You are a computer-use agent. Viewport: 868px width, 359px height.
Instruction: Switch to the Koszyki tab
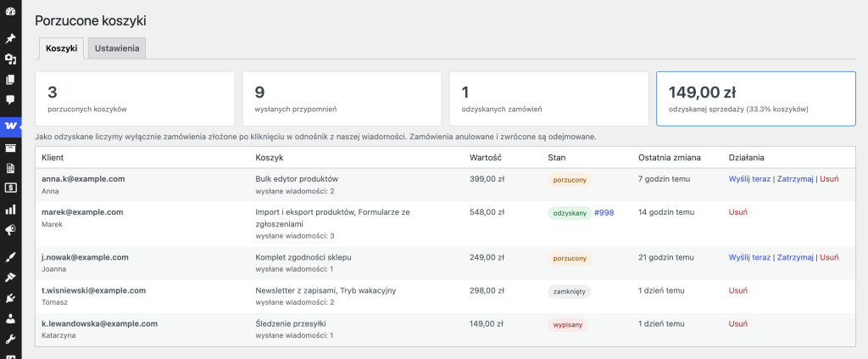61,48
